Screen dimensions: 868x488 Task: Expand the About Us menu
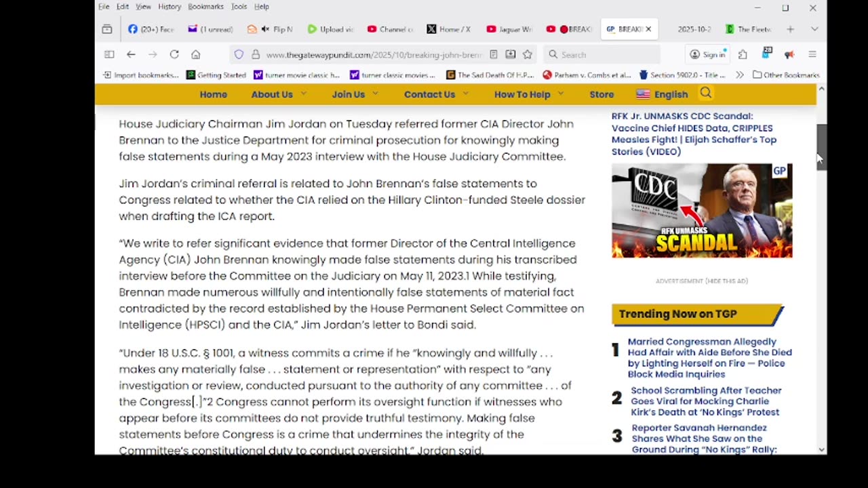(x=279, y=94)
